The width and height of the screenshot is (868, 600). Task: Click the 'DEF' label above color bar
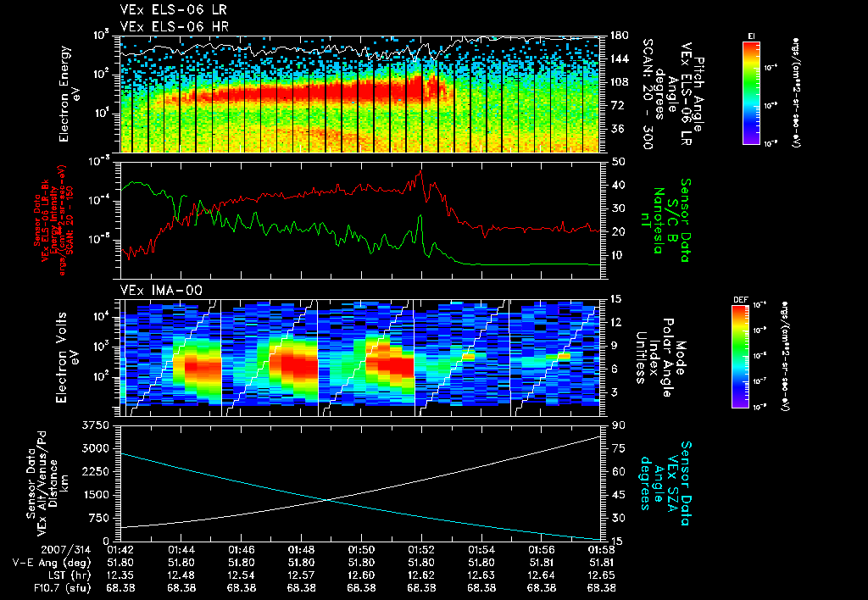[741, 300]
